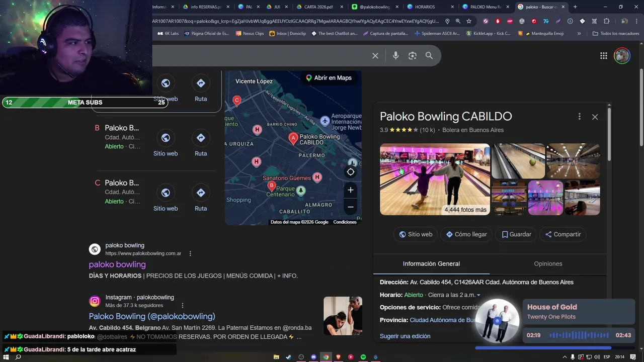Get Ruta directions for result C

pos(201,198)
